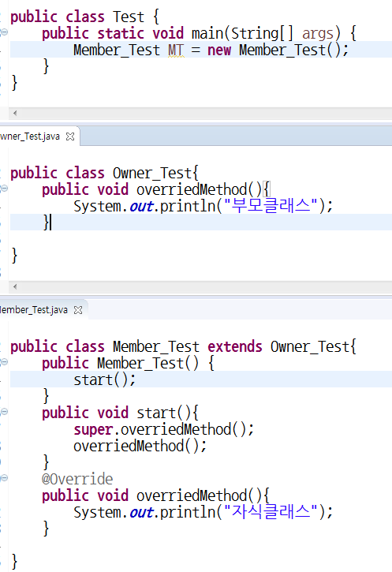Collapse fold marker of Owner_Test overriedMethod

(4, 188)
